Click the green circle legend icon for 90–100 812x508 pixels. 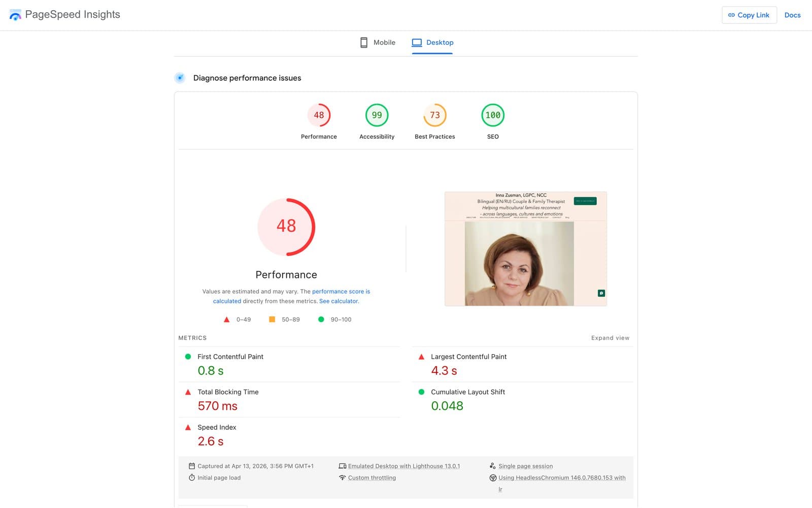click(x=321, y=320)
